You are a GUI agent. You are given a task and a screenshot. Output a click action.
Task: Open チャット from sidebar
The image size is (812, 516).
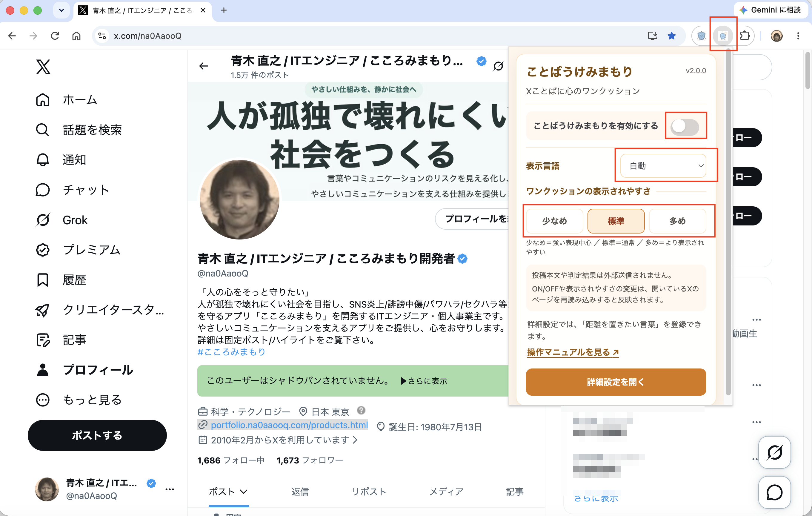tap(72, 190)
